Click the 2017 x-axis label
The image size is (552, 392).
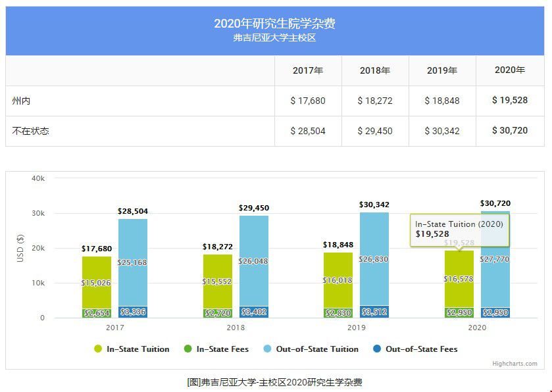(114, 328)
